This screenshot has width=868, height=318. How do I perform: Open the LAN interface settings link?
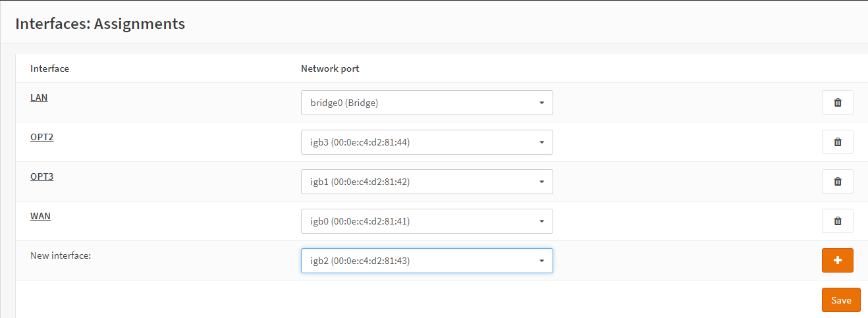pos(39,97)
